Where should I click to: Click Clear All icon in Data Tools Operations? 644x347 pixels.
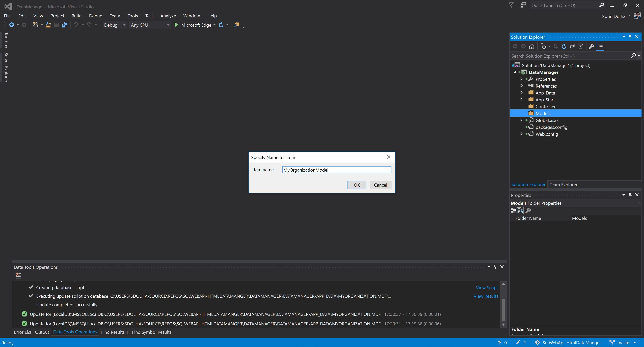18,276
